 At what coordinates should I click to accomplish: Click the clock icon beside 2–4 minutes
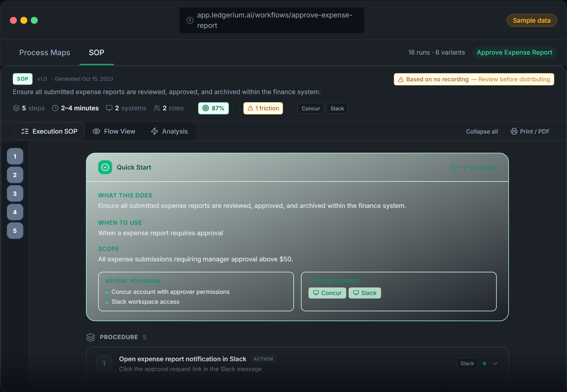55,108
